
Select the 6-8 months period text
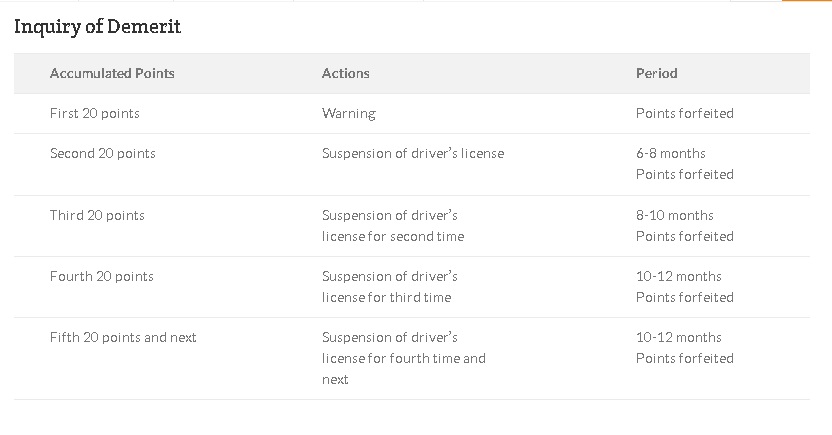pos(671,153)
